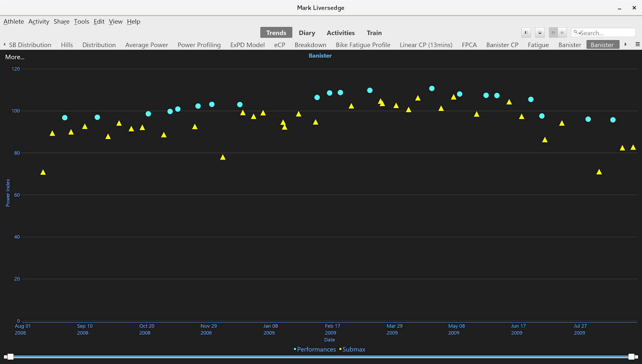Select the Power Profiling tab
The height and width of the screenshot is (364, 642).
coord(199,45)
